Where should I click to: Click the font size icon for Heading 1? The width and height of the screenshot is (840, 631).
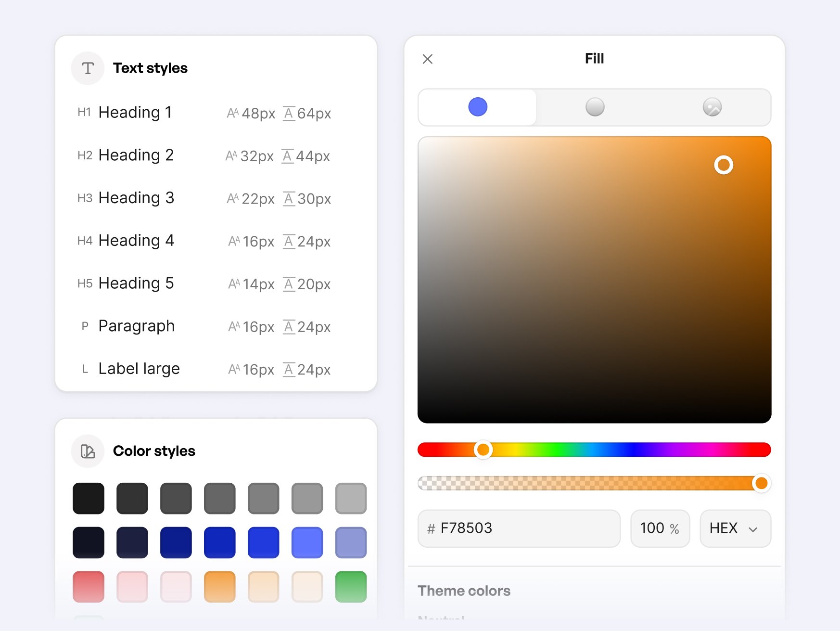tap(233, 113)
